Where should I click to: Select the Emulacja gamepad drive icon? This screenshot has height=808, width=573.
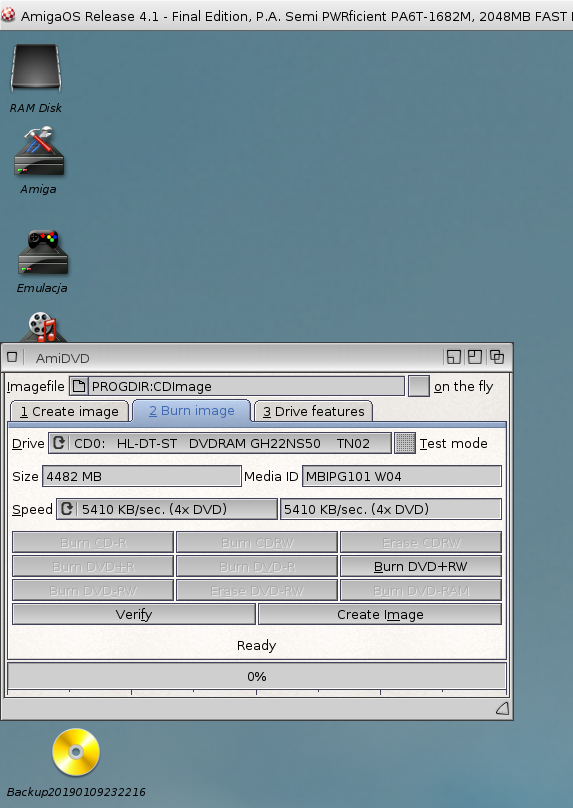[x=43, y=252]
